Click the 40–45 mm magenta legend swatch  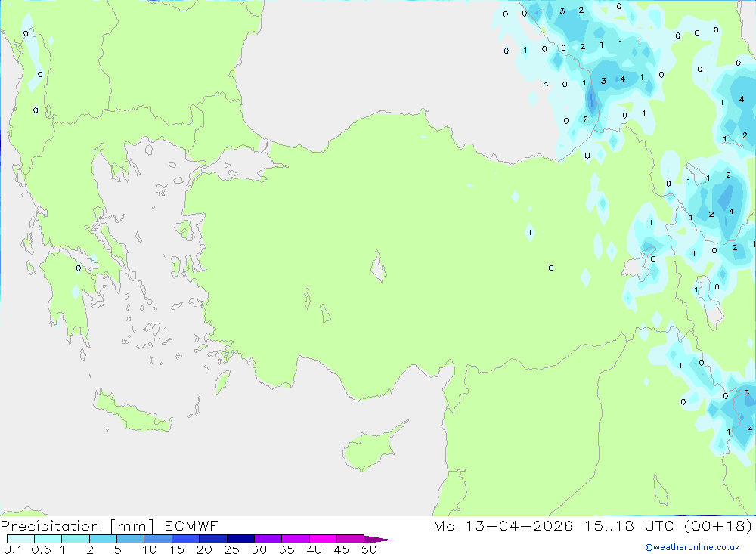(323, 539)
